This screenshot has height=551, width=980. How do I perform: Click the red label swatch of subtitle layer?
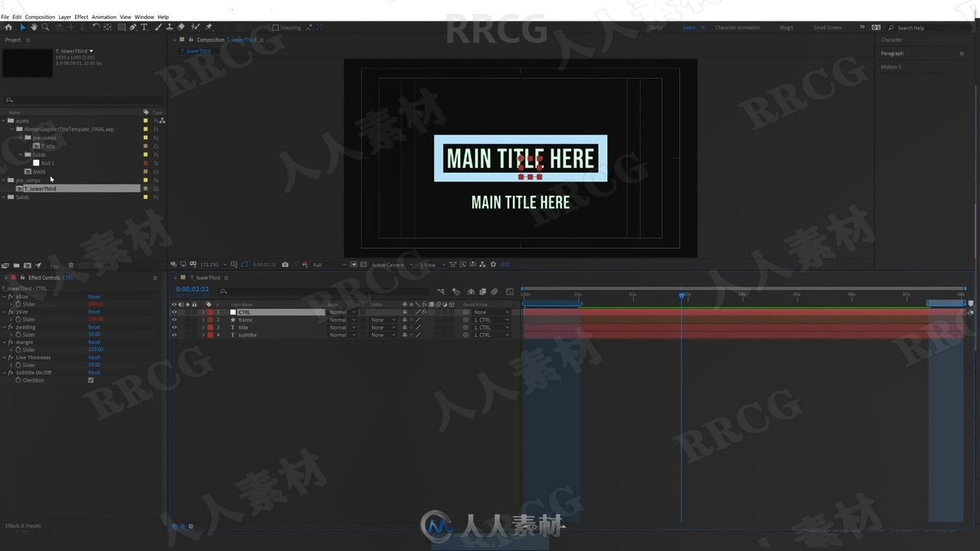pyautogui.click(x=210, y=335)
